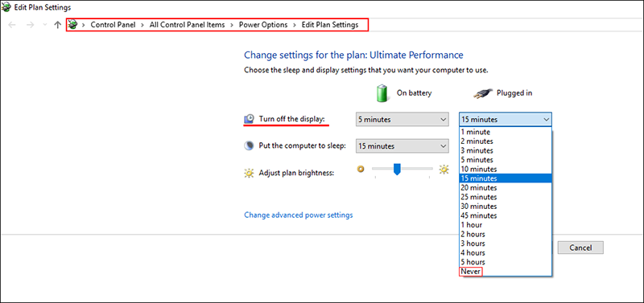The image size is (644, 303).
Task: Click the Put computer to sleep moon icon
Action: (x=250, y=146)
